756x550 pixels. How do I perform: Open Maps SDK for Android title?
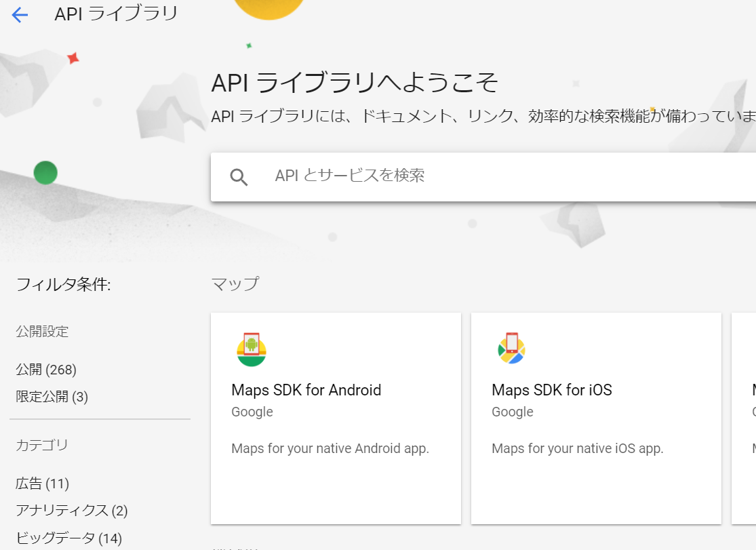pos(306,390)
